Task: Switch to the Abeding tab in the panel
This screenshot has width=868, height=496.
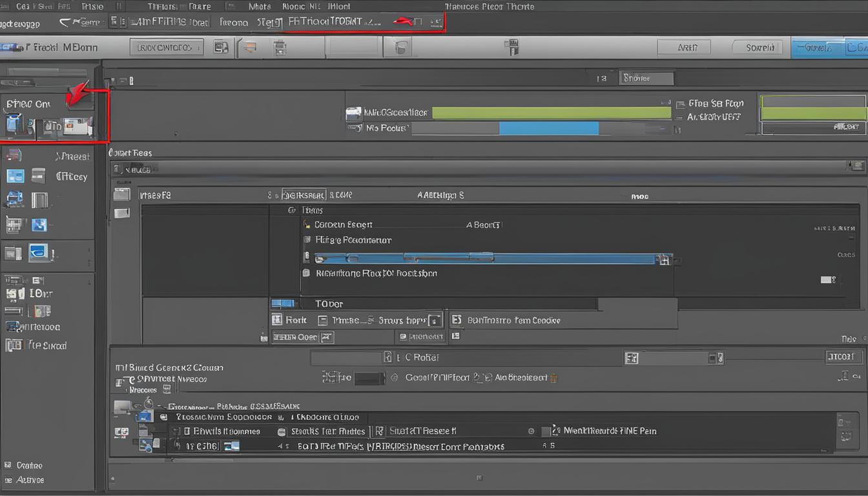Action: (440, 194)
